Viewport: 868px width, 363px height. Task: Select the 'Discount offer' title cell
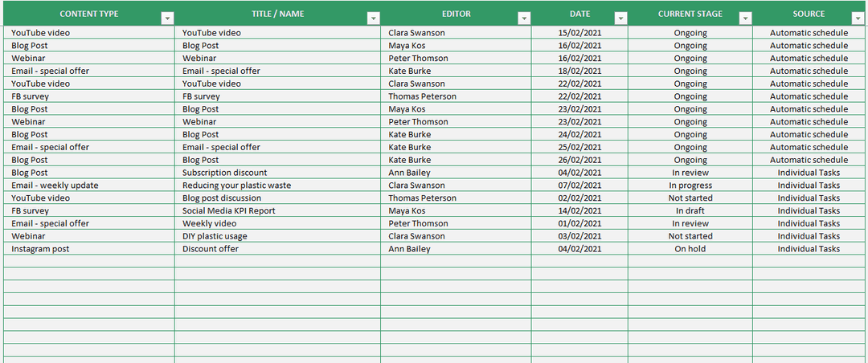click(x=211, y=249)
